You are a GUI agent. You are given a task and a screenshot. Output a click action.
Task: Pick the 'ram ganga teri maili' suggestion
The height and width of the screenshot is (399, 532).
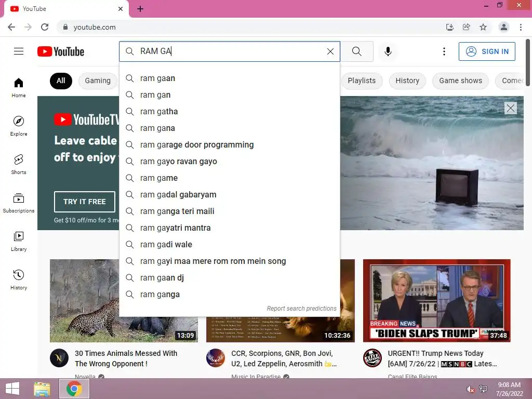click(229, 211)
